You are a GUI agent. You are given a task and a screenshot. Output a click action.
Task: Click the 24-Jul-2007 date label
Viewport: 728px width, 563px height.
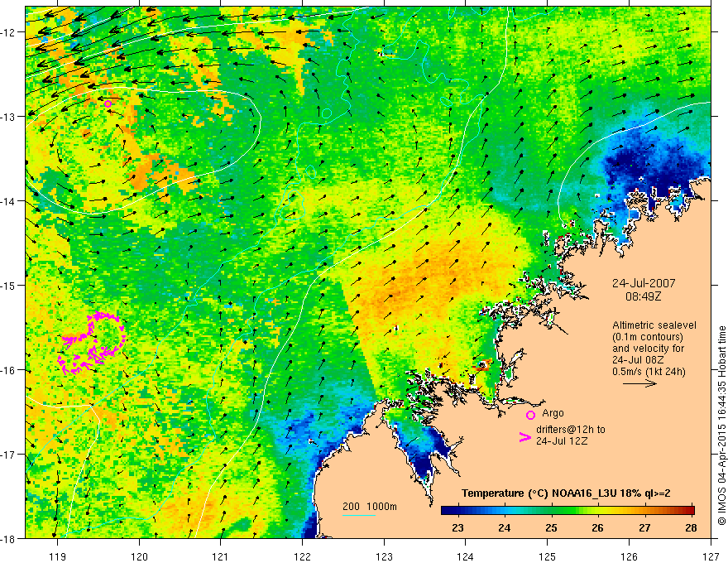tap(644, 283)
